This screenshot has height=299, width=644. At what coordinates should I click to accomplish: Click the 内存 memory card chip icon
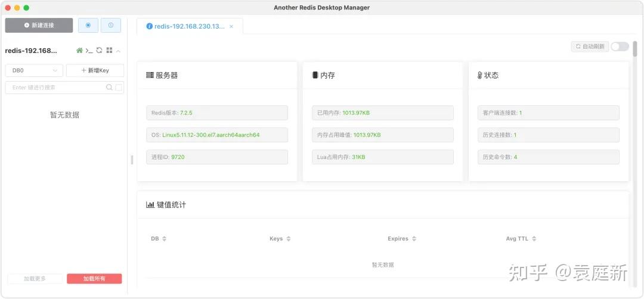tap(315, 76)
